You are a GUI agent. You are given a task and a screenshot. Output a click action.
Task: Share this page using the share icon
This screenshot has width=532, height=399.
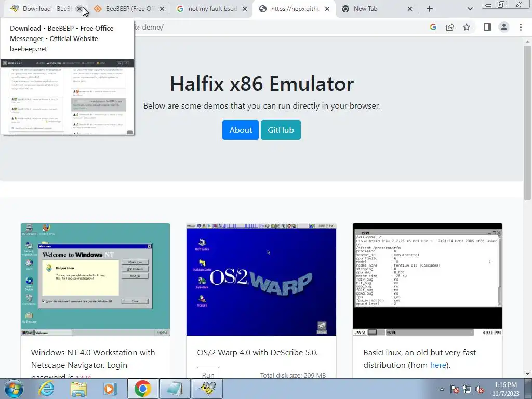click(450, 27)
